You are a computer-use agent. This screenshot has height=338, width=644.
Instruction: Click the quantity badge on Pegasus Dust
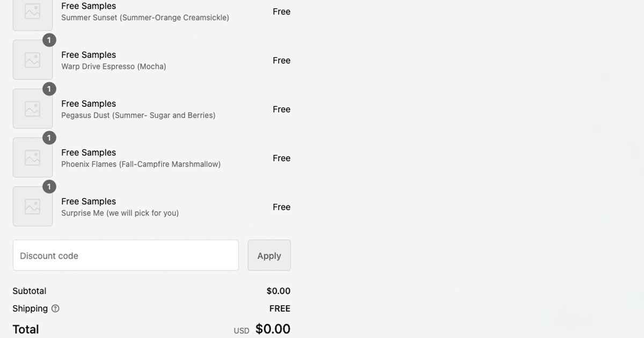click(x=49, y=89)
